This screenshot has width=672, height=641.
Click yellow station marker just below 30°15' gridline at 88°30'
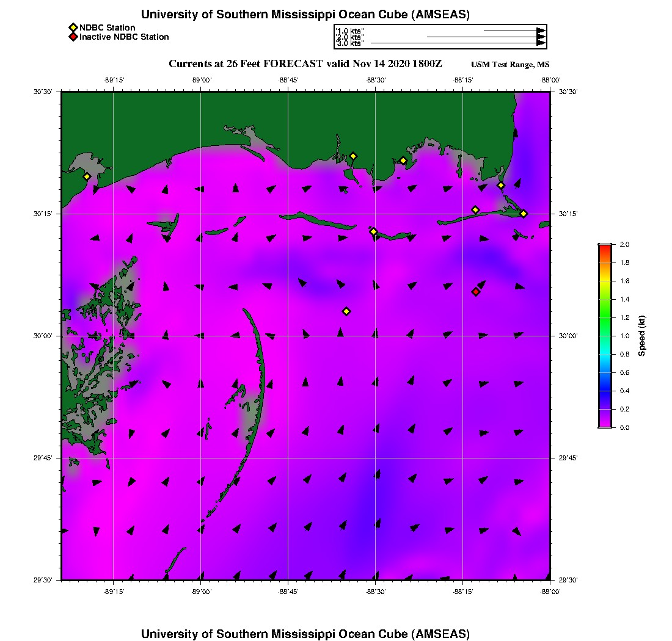[373, 231]
